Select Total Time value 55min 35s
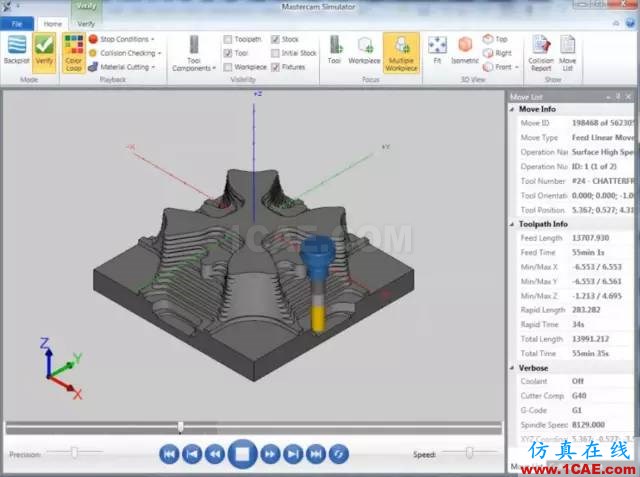Screen dimensions: 640x477 (590, 353)
